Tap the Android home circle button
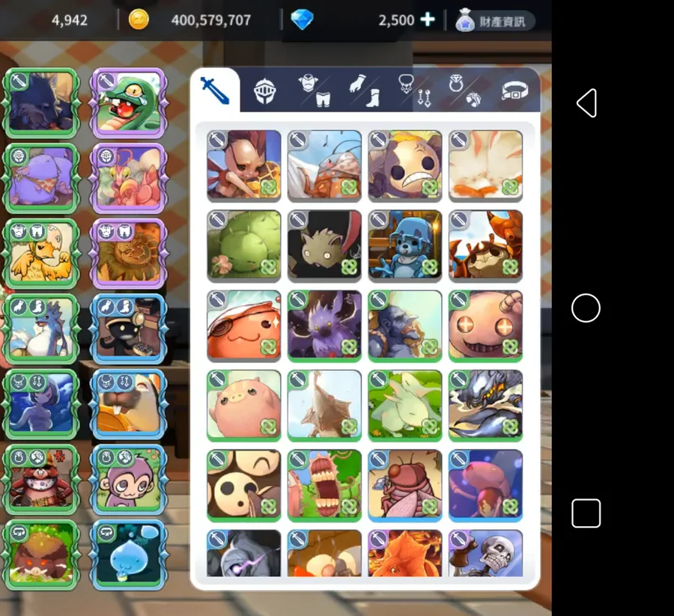Screen dimensions: 674x616 586,308
